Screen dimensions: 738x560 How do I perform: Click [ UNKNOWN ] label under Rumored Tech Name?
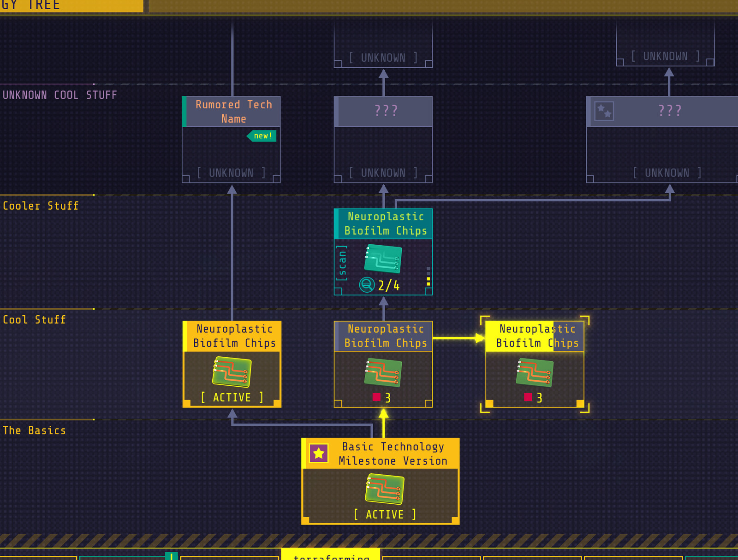pos(231,173)
